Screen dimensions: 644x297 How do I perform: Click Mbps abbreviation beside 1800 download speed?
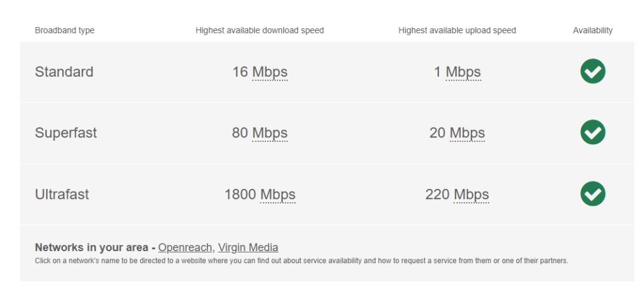coord(277,195)
